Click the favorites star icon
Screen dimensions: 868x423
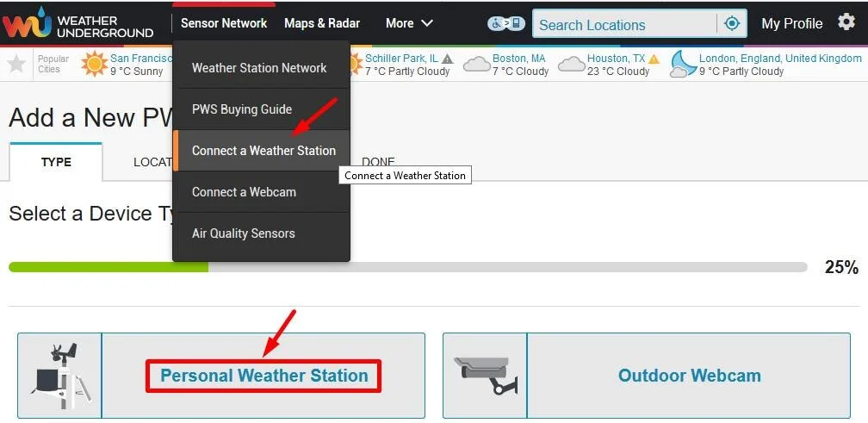click(16, 65)
